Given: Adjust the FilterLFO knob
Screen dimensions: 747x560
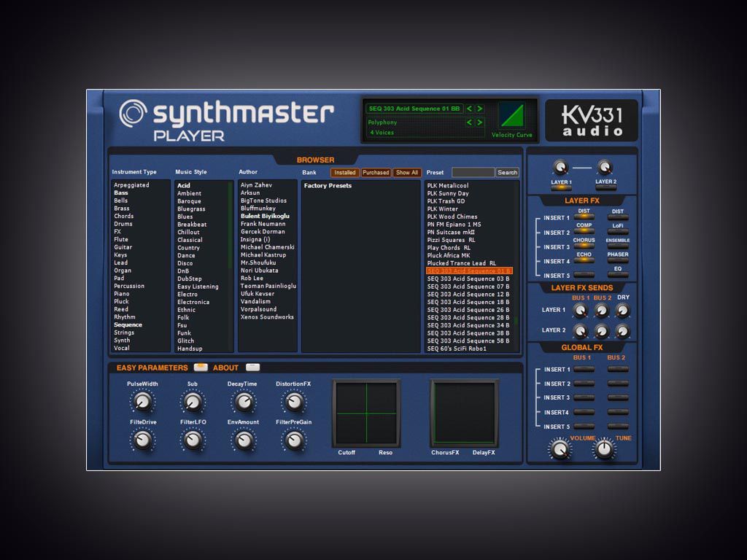Looking at the screenshot, I should tap(193, 440).
